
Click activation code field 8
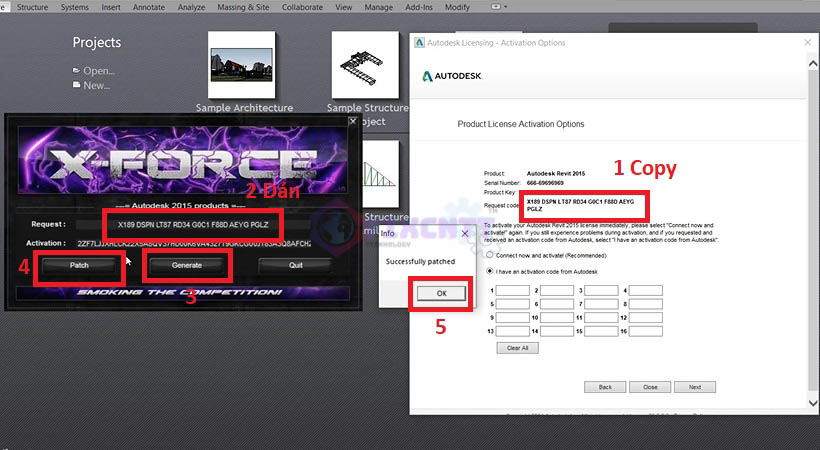[x=646, y=304]
